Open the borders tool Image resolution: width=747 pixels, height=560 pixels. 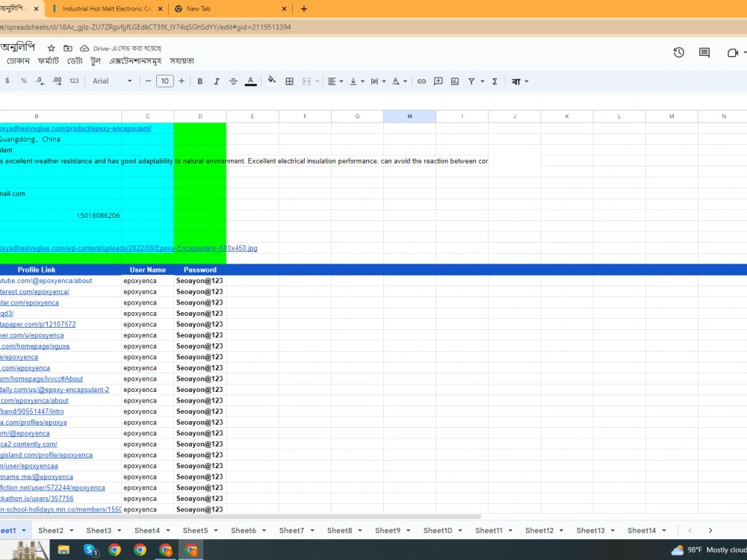[x=289, y=81]
